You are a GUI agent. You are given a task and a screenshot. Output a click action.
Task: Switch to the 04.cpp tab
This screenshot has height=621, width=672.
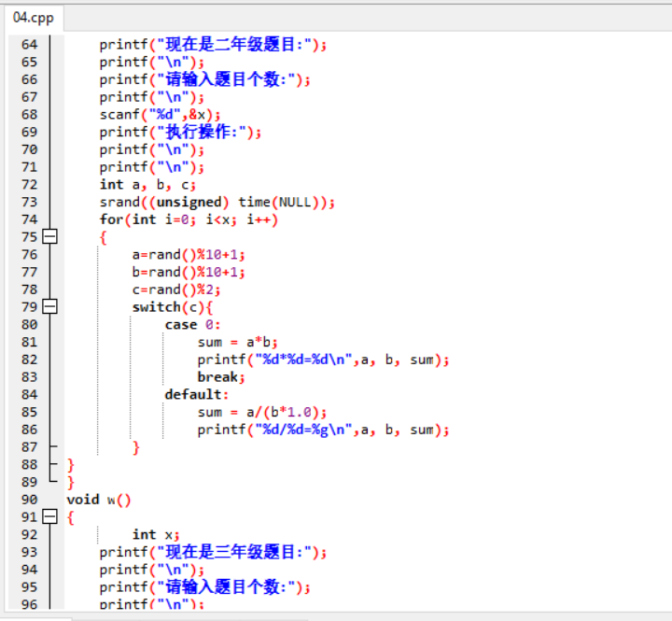pos(34,18)
